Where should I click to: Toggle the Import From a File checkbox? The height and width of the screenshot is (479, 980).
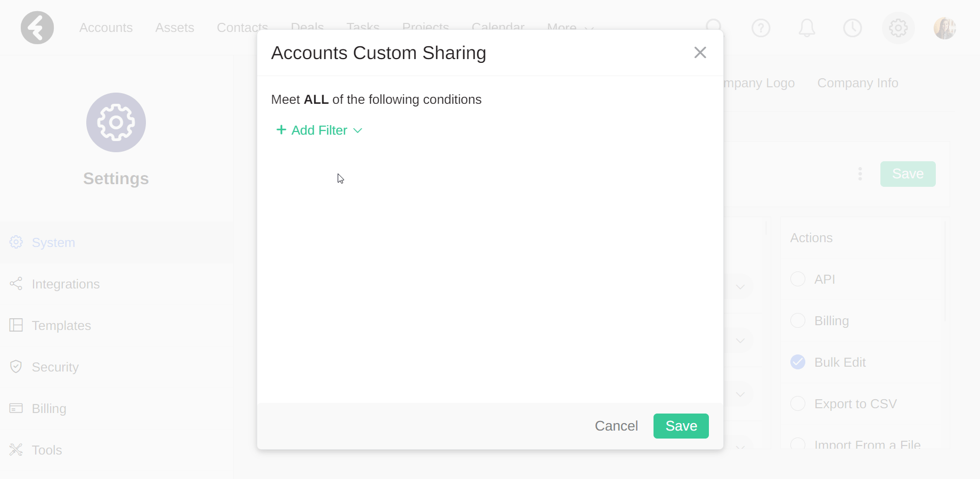pos(797,444)
